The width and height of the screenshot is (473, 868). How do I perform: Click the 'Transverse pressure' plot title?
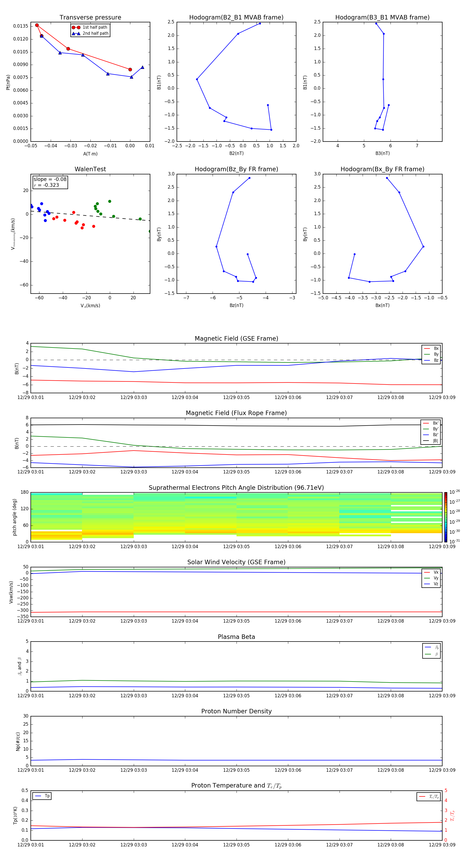(x=90, y=18)
